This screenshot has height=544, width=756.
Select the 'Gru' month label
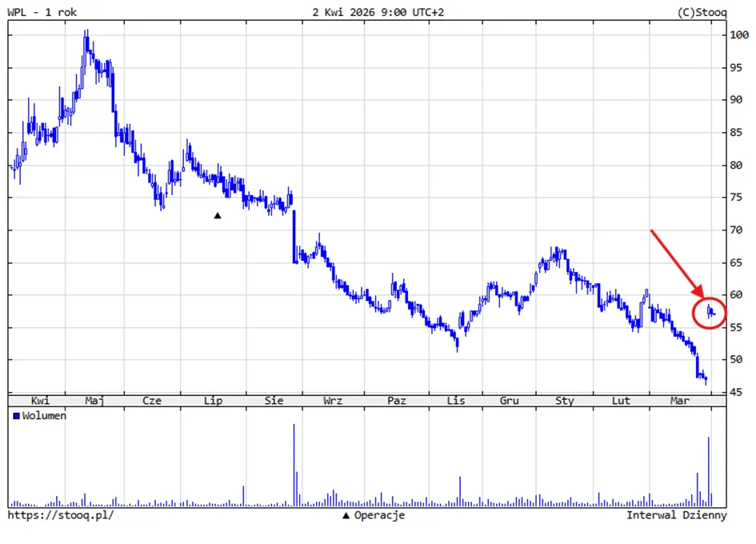[509, 400]
